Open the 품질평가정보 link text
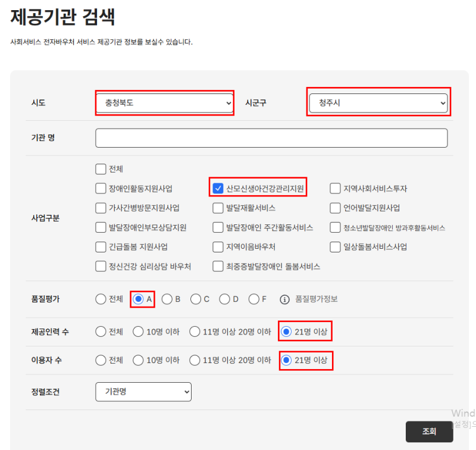The width and height of the screenshot is (476, 450). pyautogui.click(x=317, y=299)
